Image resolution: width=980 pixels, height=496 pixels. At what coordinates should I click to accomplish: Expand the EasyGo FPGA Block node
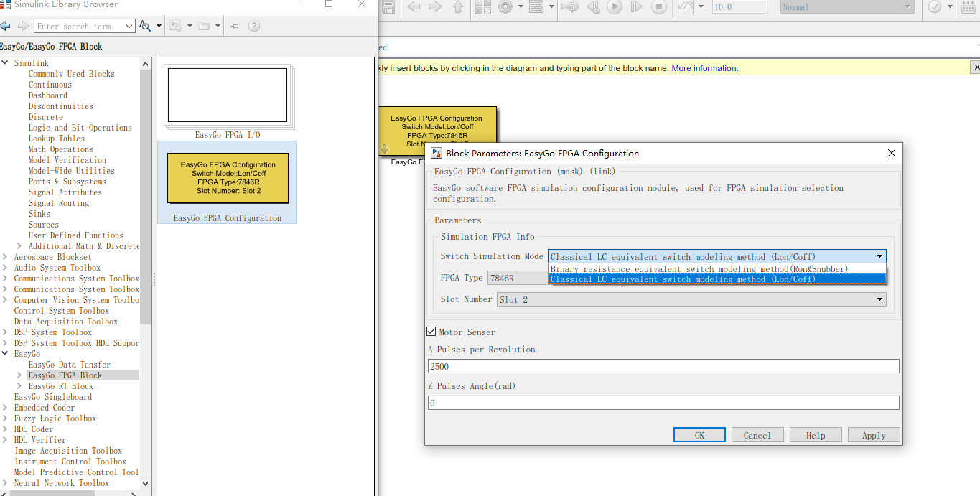[x=19, y=375]
